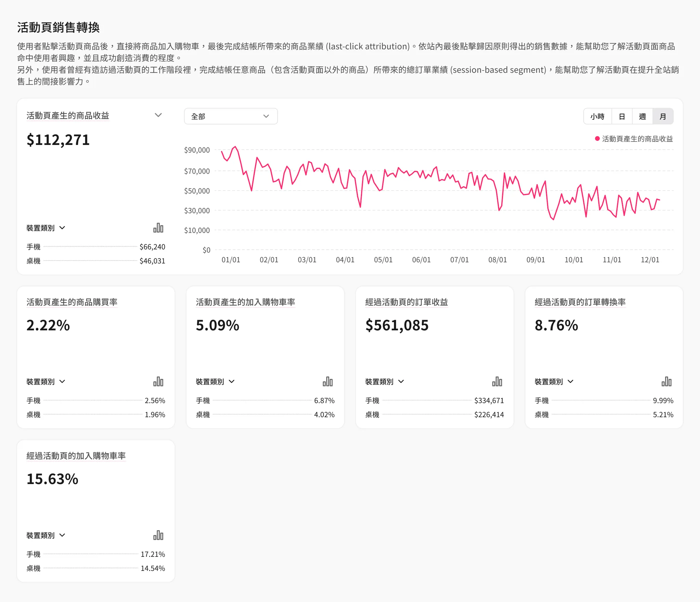700x602 pixels.
Task: Switch chart granularity to 週
Action: tap(642, 117)
